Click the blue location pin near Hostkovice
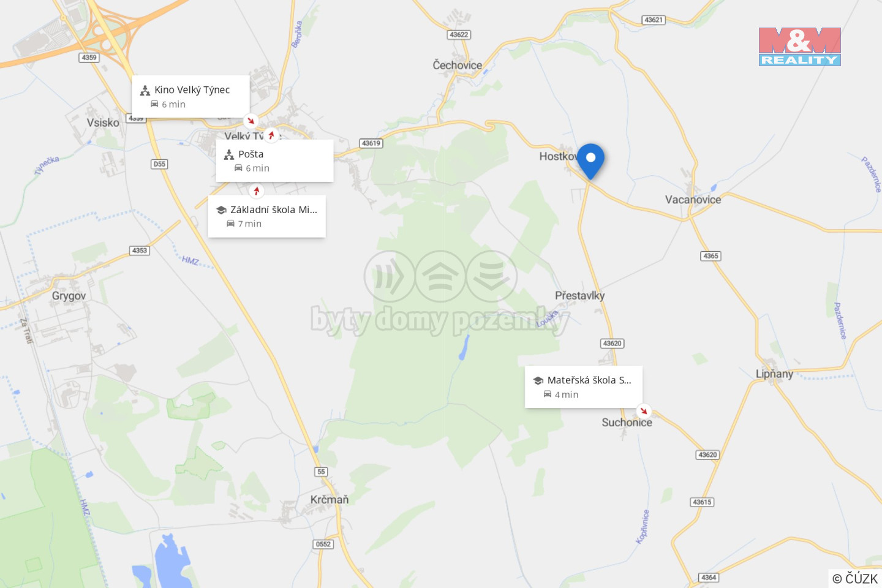This screenshot has width=882, height=588. (x=590, y=160)
